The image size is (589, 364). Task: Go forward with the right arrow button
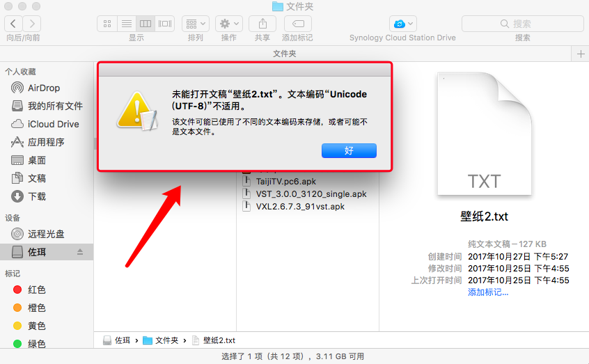(32, 24)
